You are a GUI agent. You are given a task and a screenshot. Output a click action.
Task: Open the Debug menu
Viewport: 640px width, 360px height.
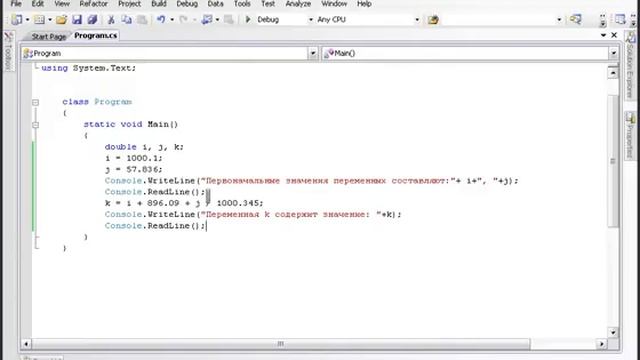(187, 4)
